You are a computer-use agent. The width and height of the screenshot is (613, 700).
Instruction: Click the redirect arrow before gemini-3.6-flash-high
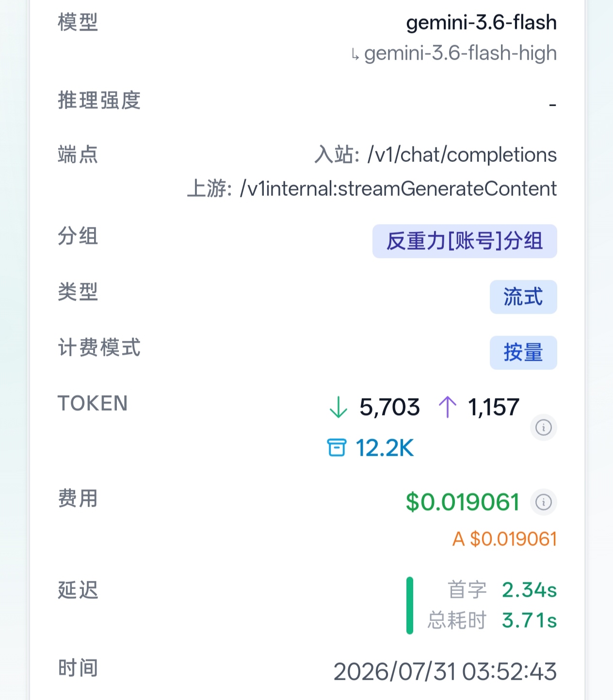[355, 54]
